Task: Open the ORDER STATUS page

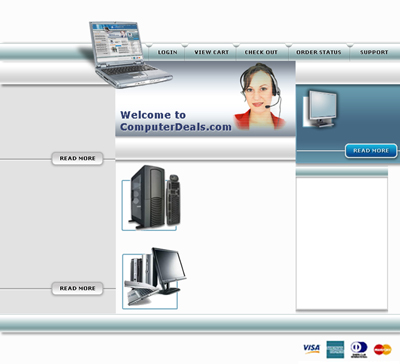Action: point(319,52)
